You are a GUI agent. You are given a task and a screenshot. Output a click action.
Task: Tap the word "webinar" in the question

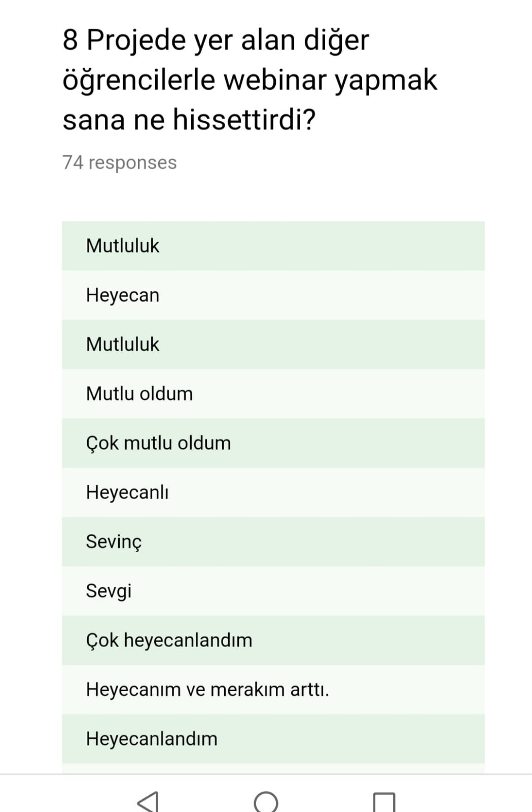click(x=274, y=80)
